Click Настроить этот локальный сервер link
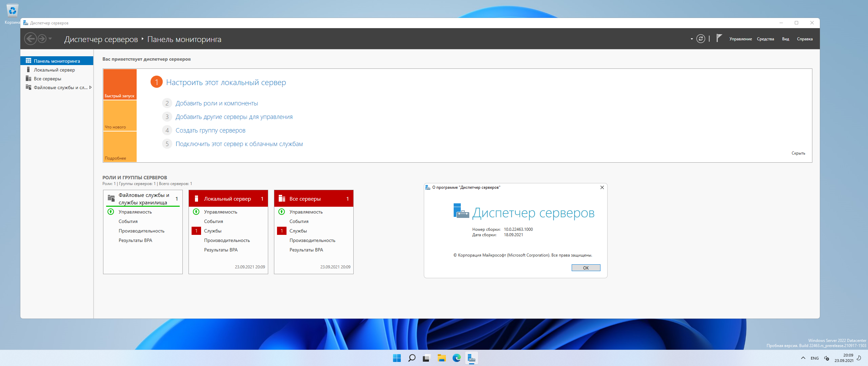 pyautogui.click(x=226, y=82)
